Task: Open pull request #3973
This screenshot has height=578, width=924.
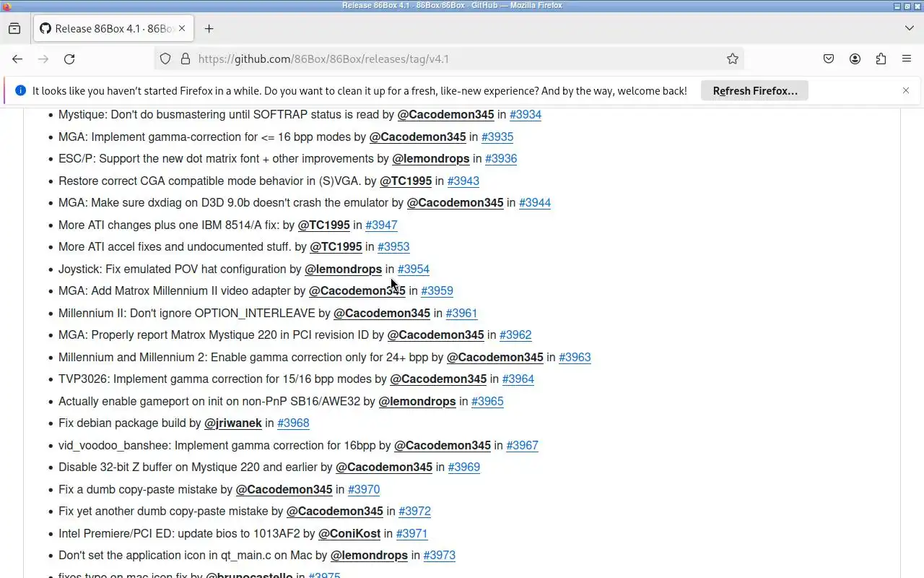Action: coord(439,556)
